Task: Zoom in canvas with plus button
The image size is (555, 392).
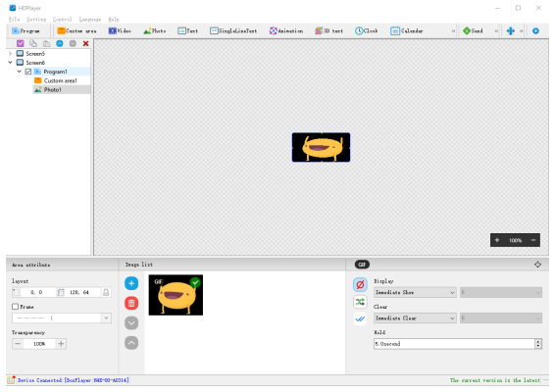Action: pos(497,240)
